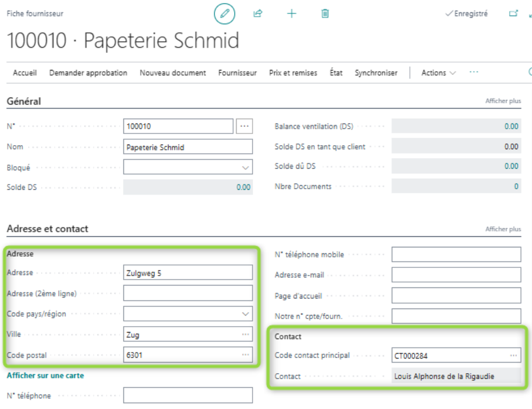Screen dimensions: 532x409
Task: Click the Nom field Papeterie Schmid
Action: (x=188, y=147)
